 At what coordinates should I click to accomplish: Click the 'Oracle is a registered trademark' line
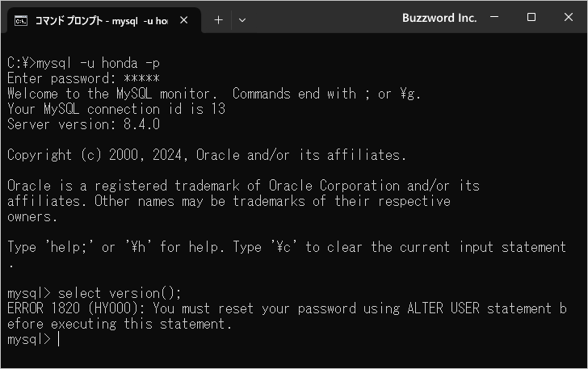point(243,186)
